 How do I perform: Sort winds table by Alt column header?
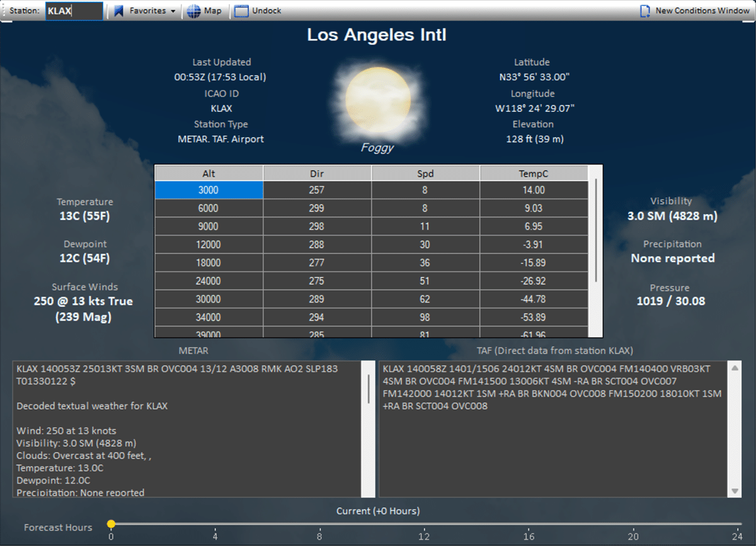tap(209, 173)
